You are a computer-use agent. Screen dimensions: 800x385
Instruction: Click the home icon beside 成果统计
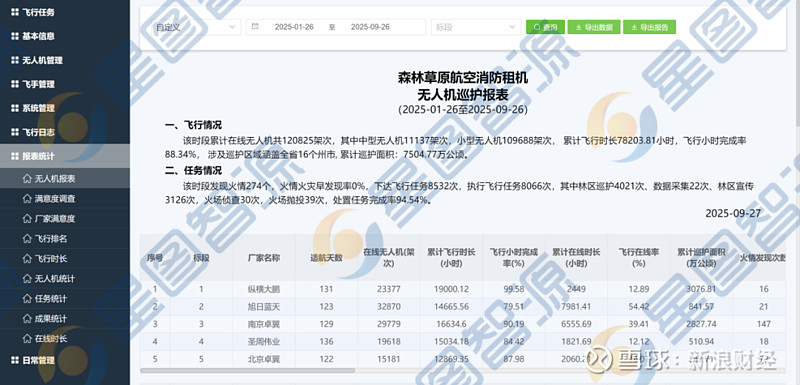[x=27, y=318]
